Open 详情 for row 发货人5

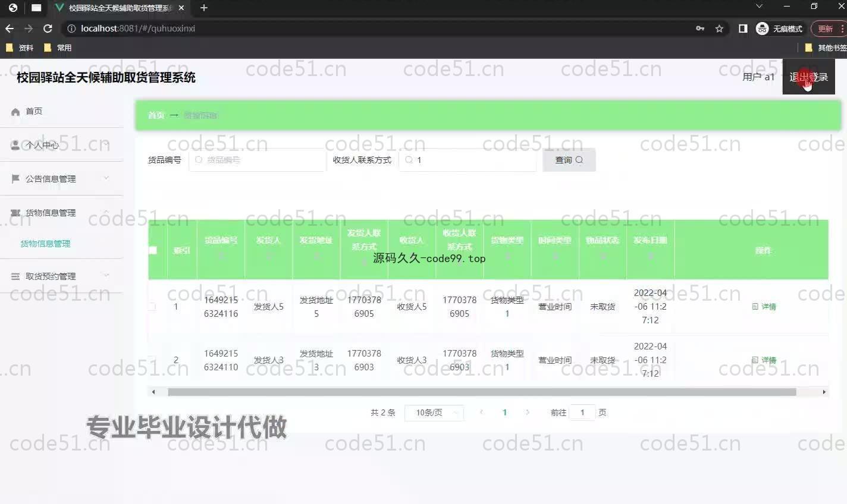pyautogui.click(x=764, y=307)
